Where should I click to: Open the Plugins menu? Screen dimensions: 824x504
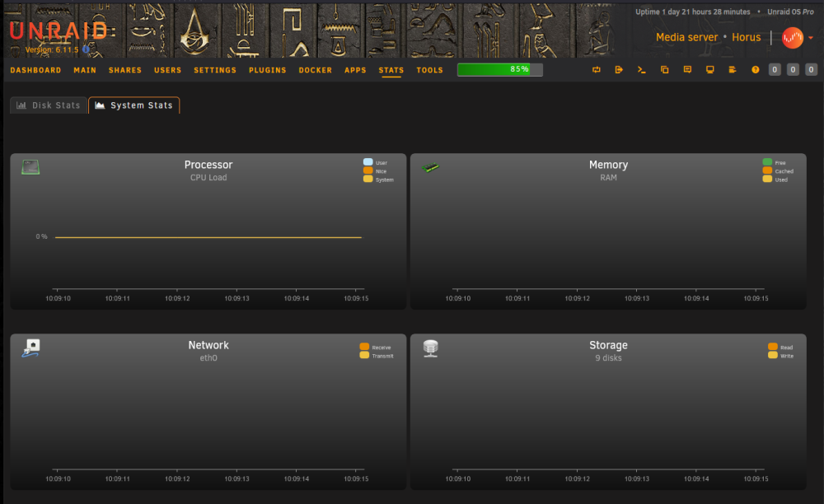click(268, 70)
